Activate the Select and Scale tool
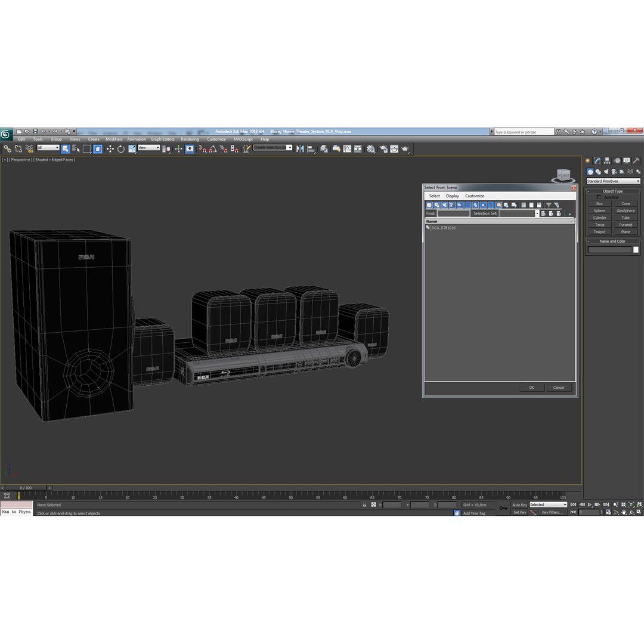 point(132,148)
